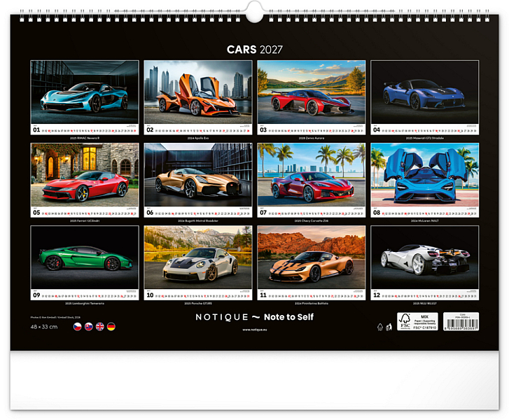509x420 pixels.
Task: Select the October Porsche GT3RS image
Action: click(198, 258)
